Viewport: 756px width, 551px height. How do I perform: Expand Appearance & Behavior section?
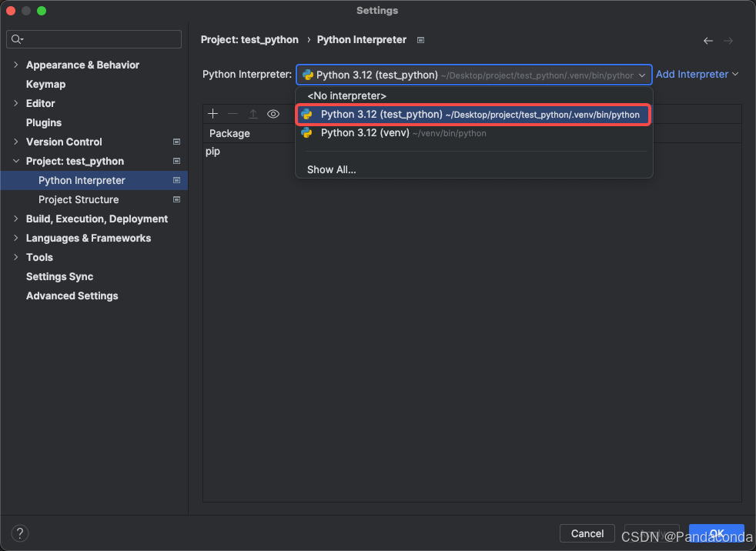click(16, 65)
